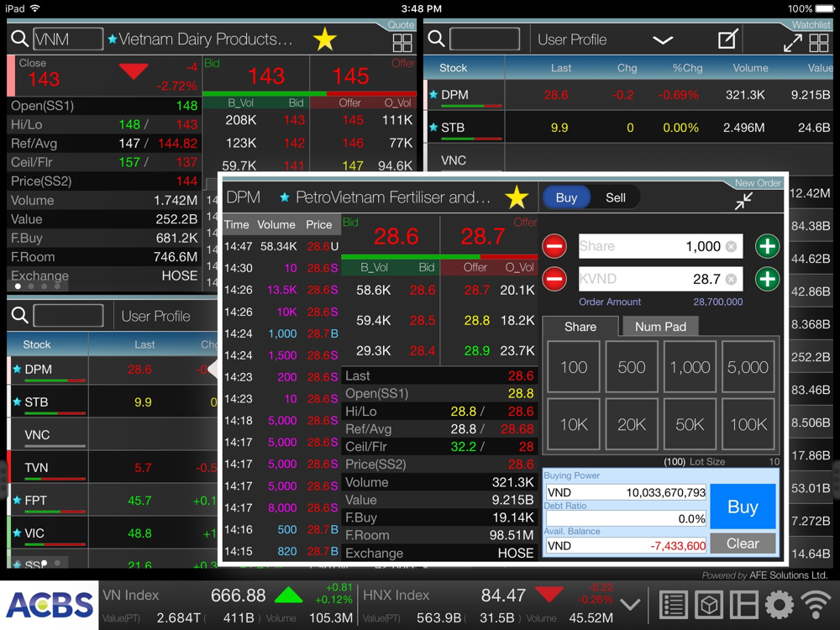
Task: Select the 1,000 share quantity button
Action: click(690, 368)
